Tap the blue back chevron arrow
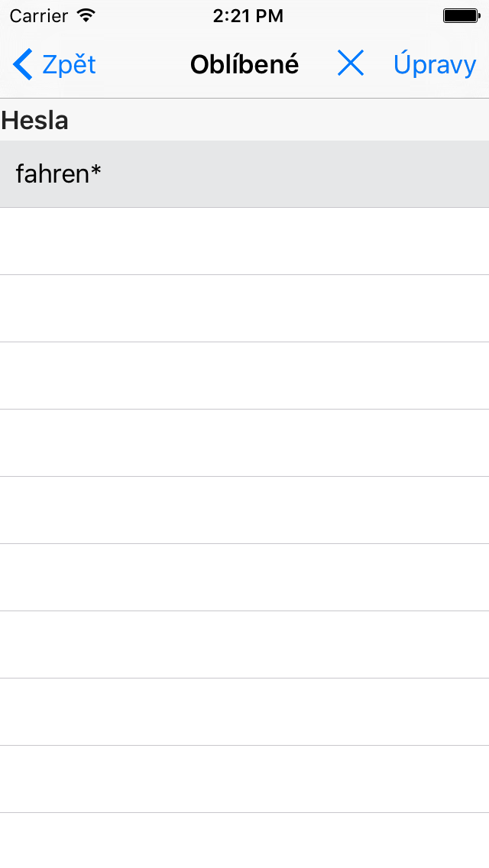The width and height of the screenshot is (489, 868). click(x=23, y=64)
